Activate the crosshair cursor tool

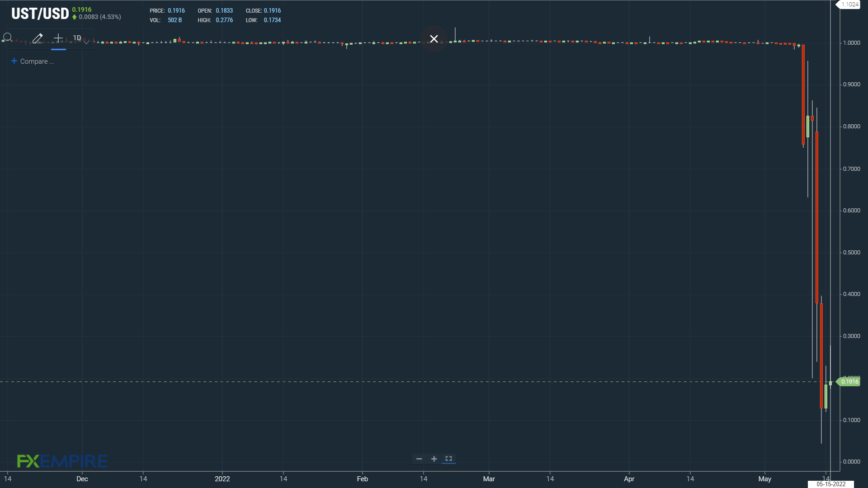click(x=58, y=38)
